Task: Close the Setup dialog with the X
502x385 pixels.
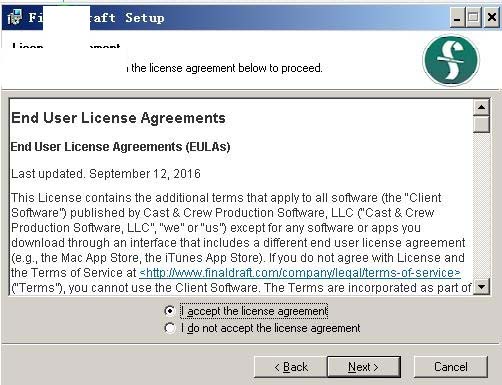Action: click(x=491, y=17)
